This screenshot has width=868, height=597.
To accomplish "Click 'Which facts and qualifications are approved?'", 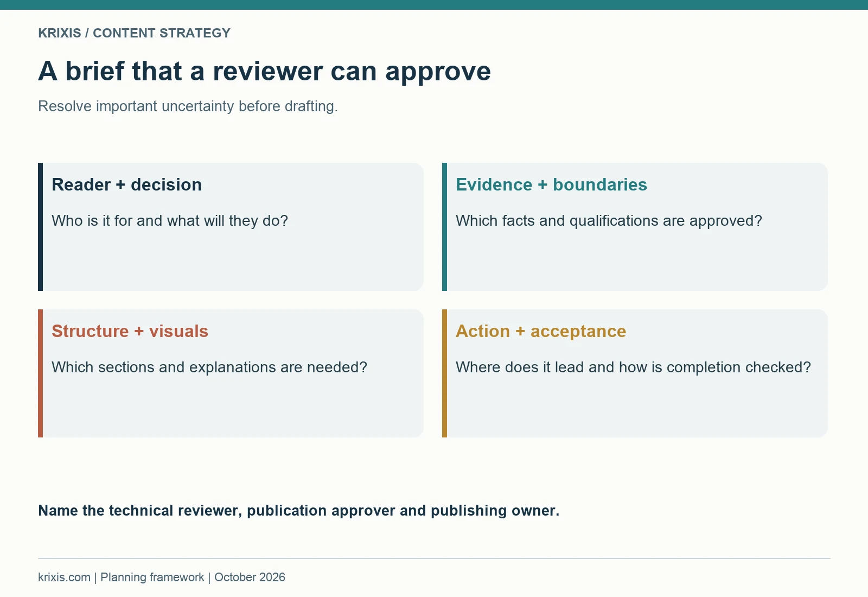I will [x=609, y=221].
